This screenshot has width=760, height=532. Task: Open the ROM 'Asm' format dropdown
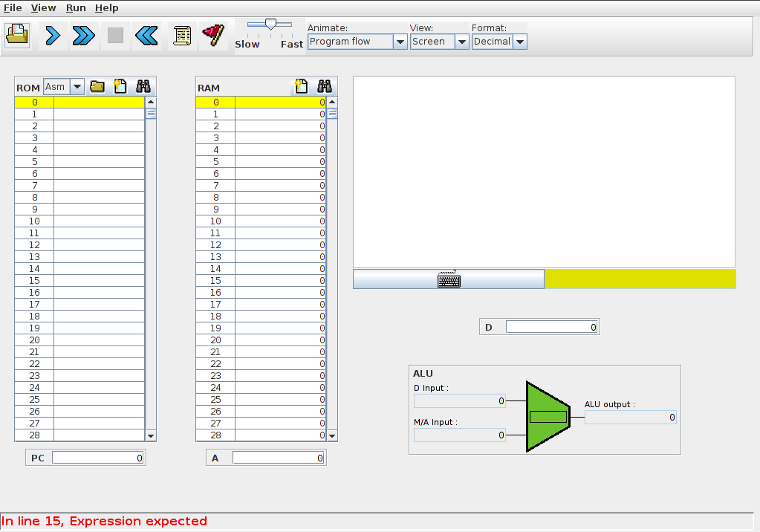(77, 87)
